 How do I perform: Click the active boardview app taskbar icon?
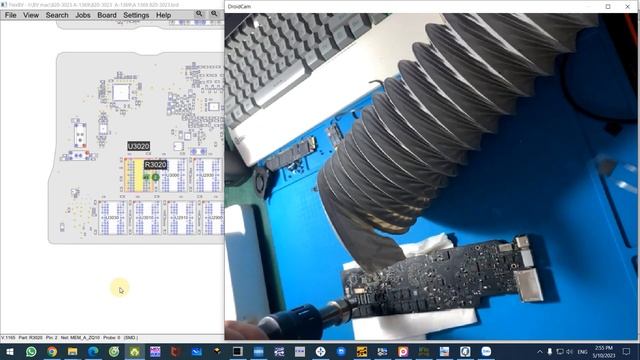pyautogui.click(x=135, y=351)
